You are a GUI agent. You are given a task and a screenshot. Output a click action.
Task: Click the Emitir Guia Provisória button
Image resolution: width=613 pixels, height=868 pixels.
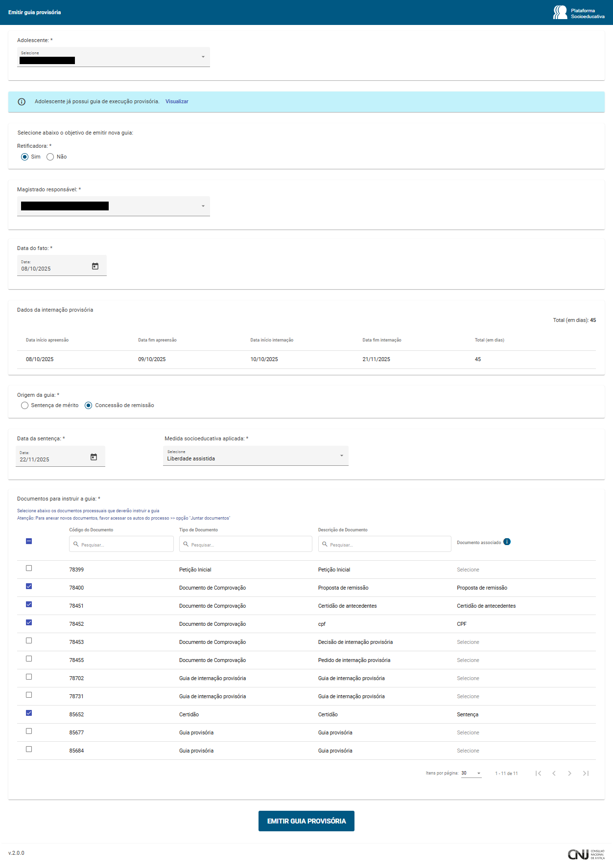[x=306, y=821]
